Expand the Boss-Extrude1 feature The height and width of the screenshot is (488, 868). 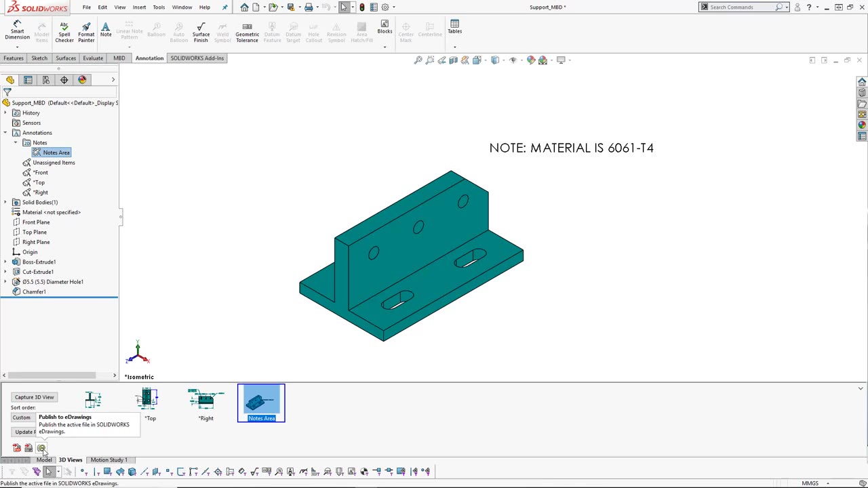tap(5, 262)
